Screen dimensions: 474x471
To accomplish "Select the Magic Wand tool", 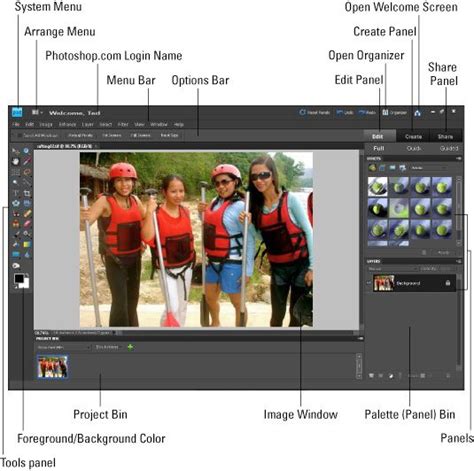I will pos(16,182).
